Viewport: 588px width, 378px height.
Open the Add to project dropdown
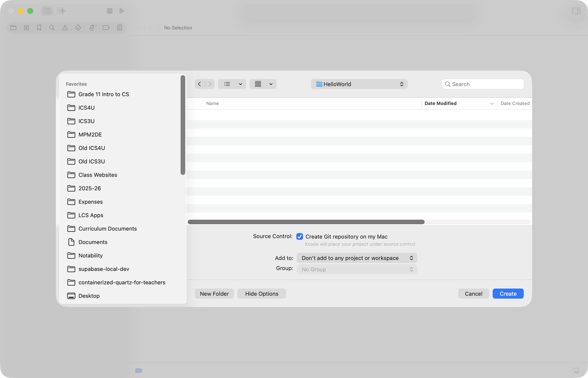pos(357,258)
